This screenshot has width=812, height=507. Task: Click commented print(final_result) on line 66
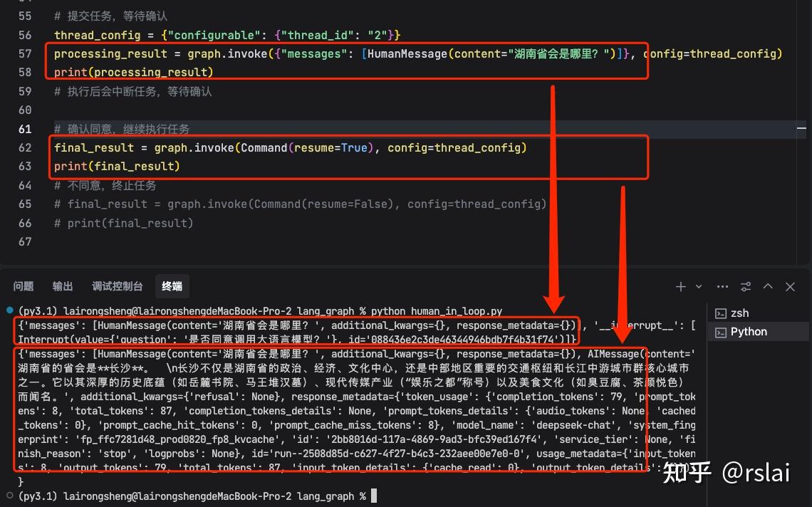[124, 223]
